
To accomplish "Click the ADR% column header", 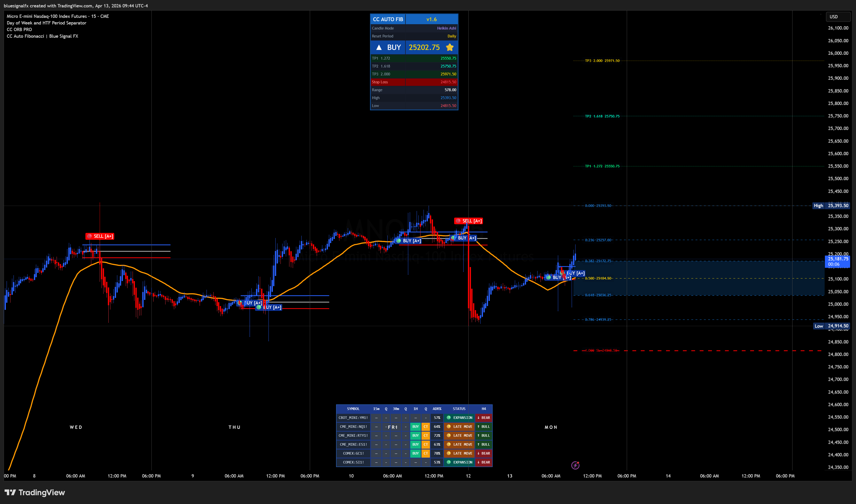I will 437,409.
